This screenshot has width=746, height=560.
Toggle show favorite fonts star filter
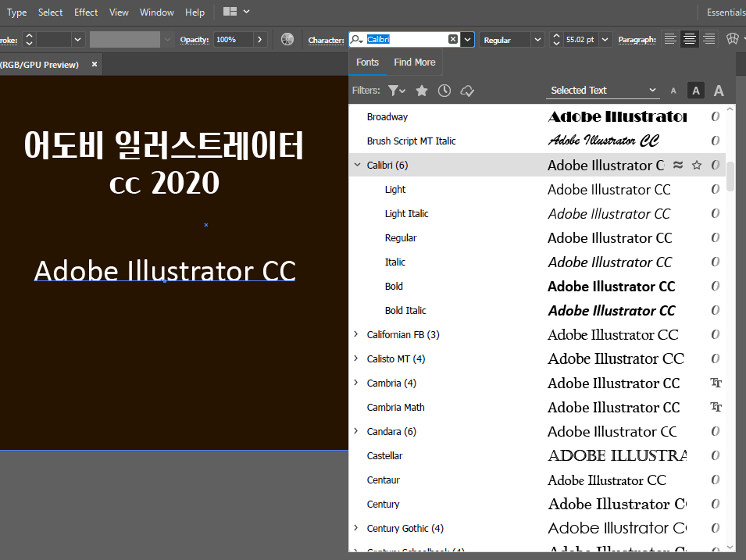click(422, 91)
